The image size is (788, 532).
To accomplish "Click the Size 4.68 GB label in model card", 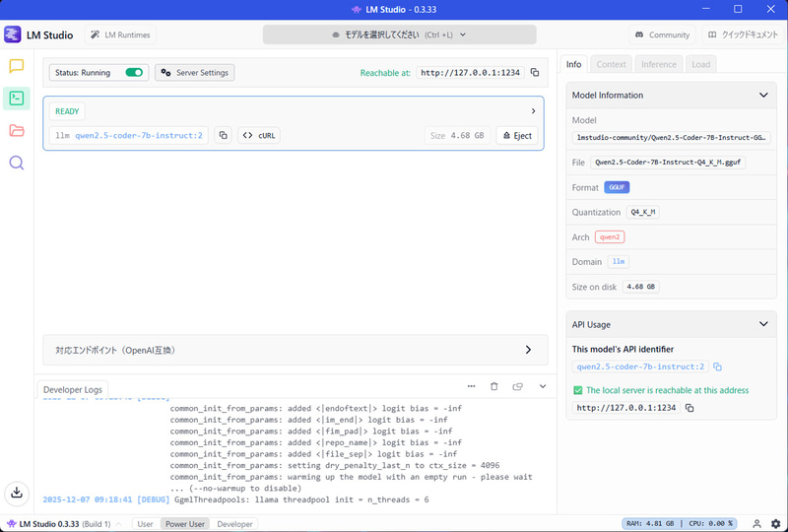I will click(457, 135).
